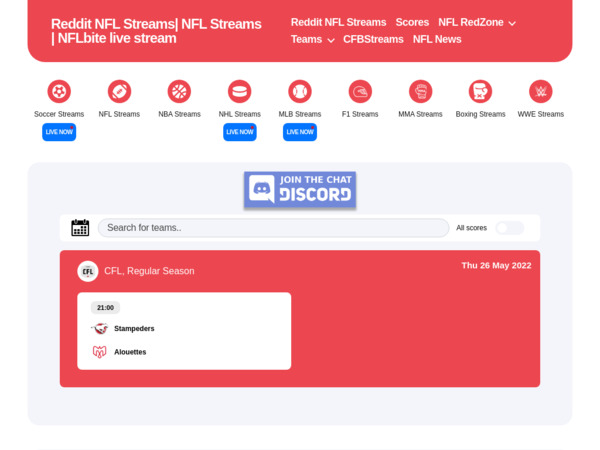Click the Alouettes team logo
Viewport: 600px width, 450px height.
(x=99, y=352)
